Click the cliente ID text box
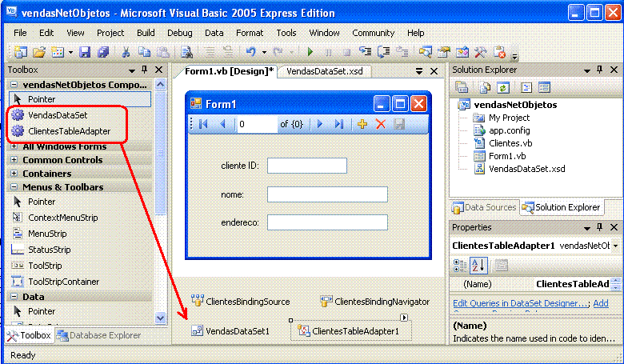 point(307,166)
